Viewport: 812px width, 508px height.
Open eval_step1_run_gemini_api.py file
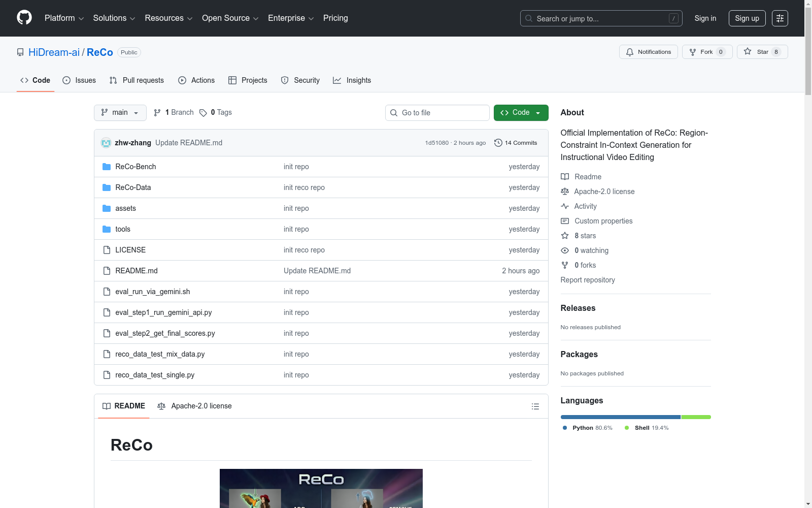[163, 312]
